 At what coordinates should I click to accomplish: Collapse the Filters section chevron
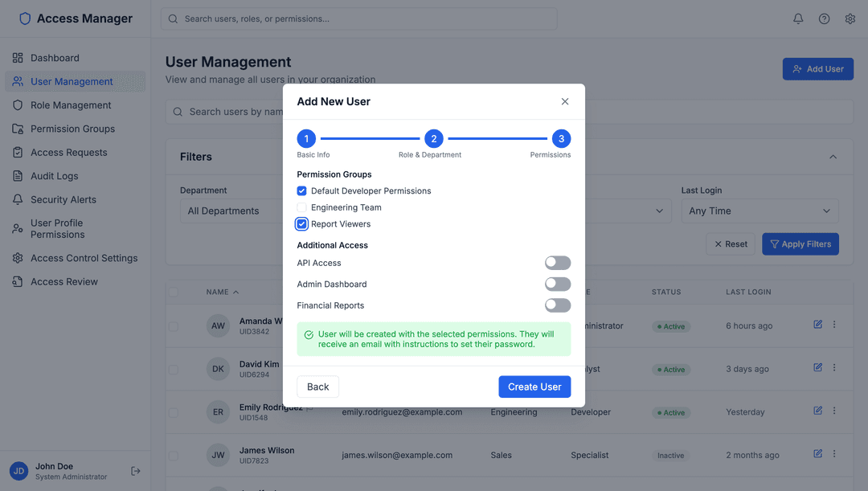(833, 157)
